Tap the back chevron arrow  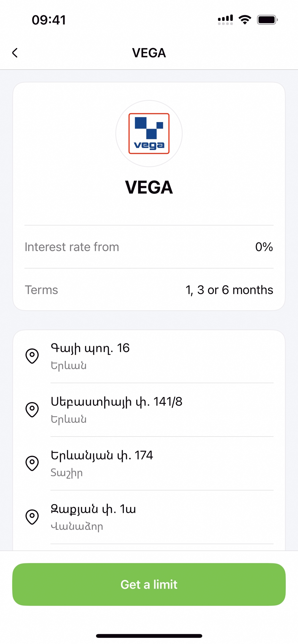click(x=15, y=53)
